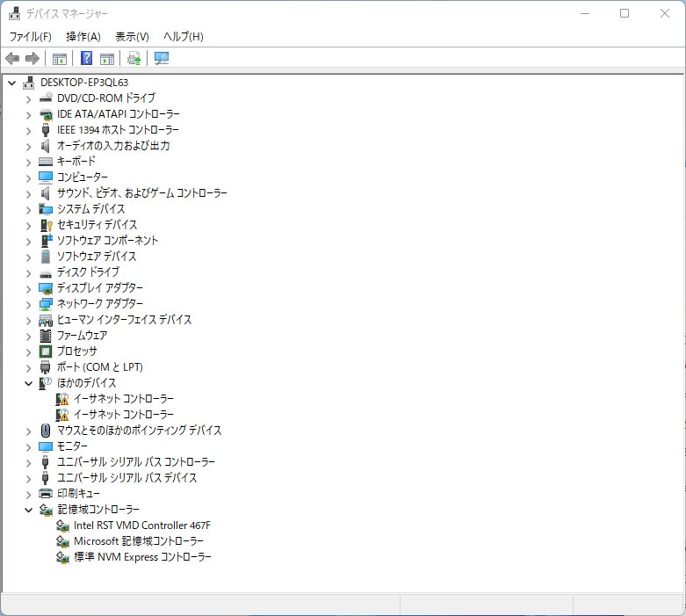Collapse the ほかのデバイス category

point(28,383)
